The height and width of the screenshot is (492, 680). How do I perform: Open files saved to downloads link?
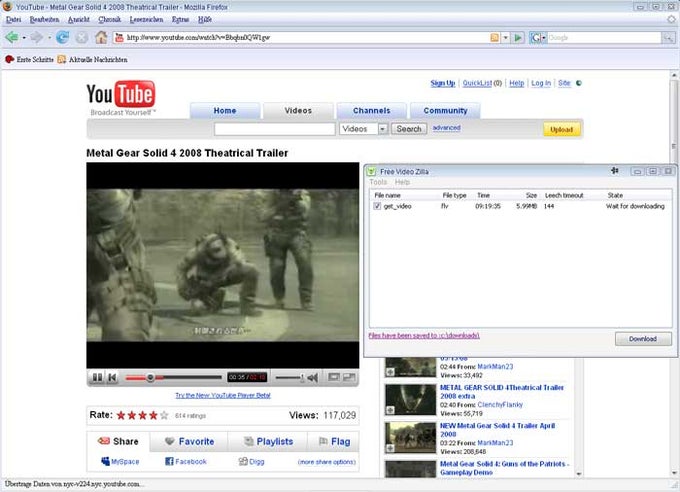(424, 335)
